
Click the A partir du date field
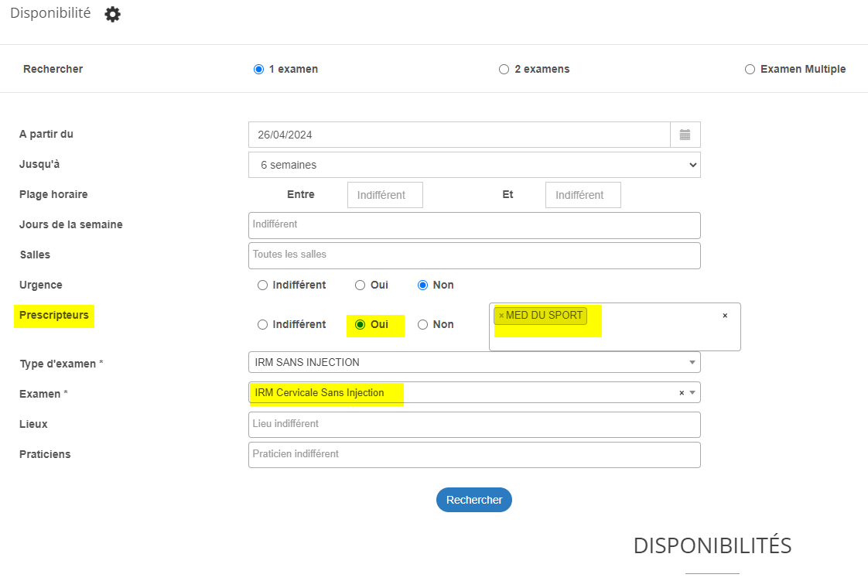click(459, 135)
